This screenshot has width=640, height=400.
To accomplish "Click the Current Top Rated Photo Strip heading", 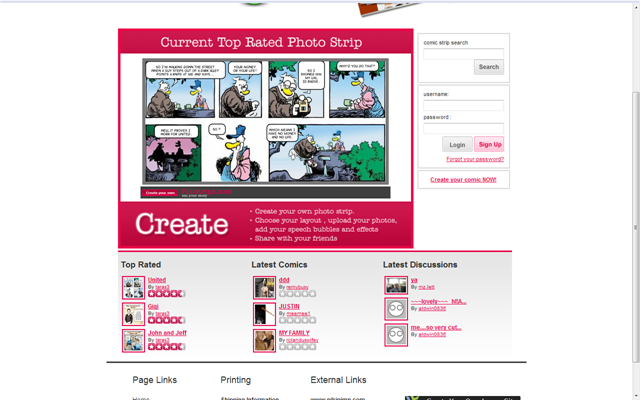I will coord(261,42).
